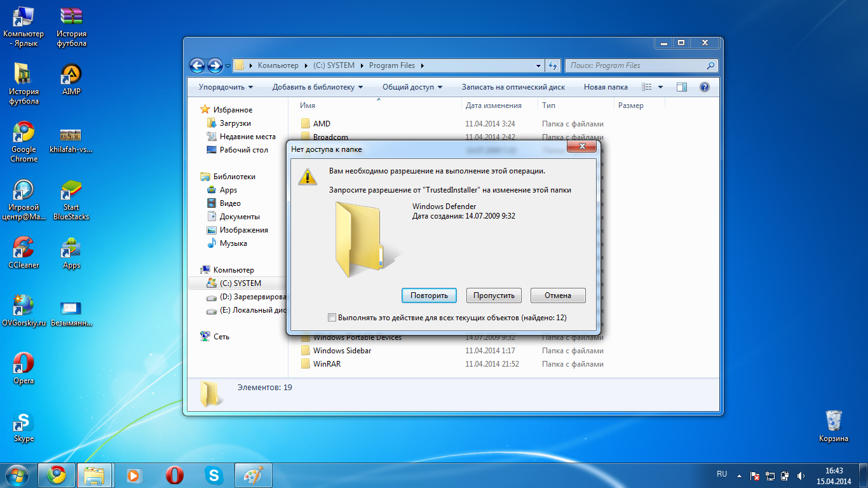Open Google Chrome desktop shortcut

24,141
